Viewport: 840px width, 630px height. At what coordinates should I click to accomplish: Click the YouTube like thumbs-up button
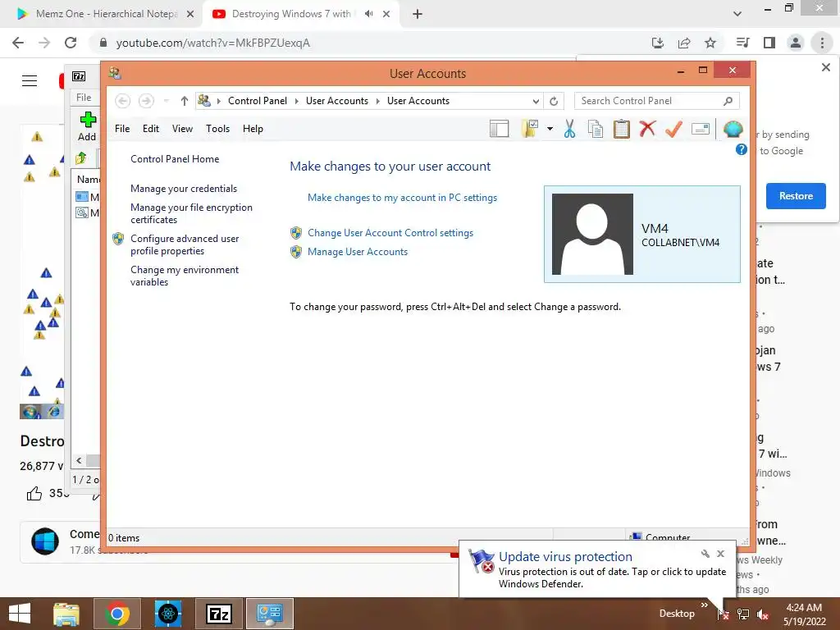(x=34, y=493)
